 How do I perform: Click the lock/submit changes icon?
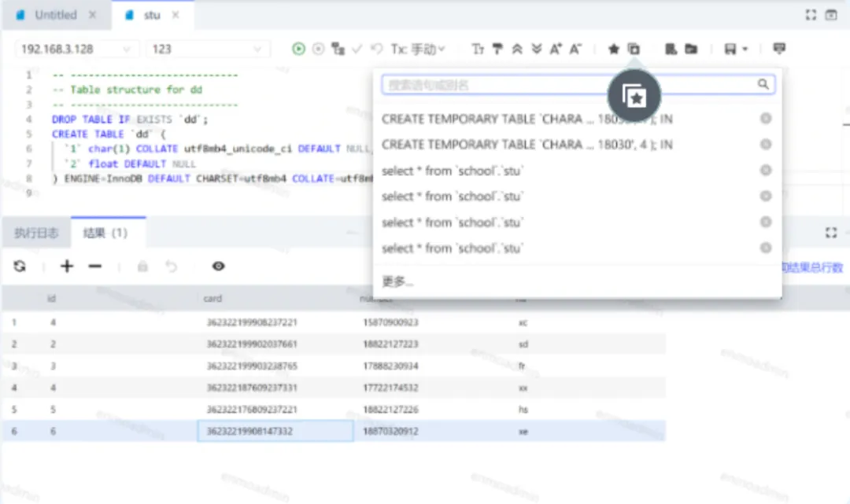[x=142, y=267]
